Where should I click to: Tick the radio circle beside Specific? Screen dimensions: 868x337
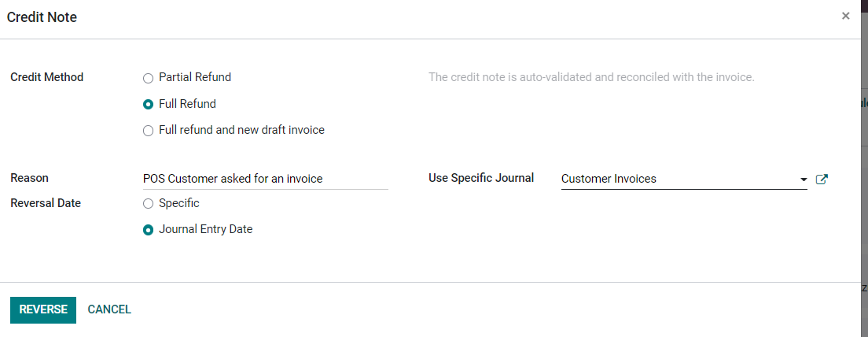point(148,204)
